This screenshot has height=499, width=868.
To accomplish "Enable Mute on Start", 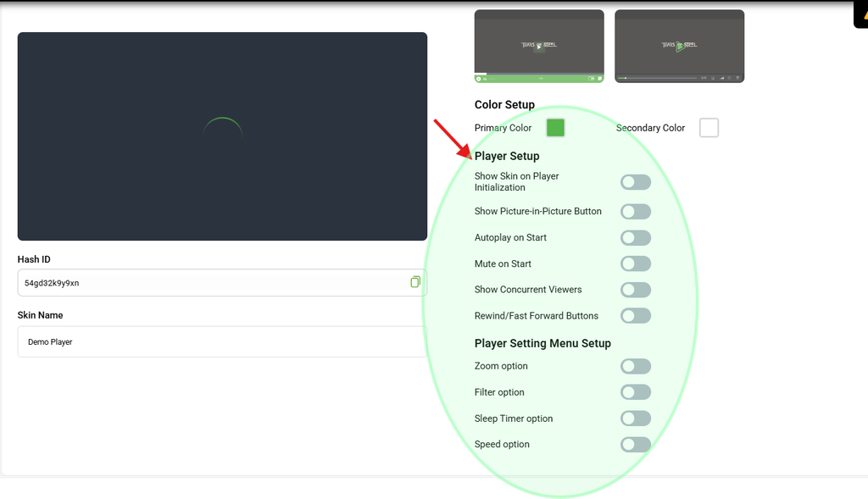I will click(636, 263).
